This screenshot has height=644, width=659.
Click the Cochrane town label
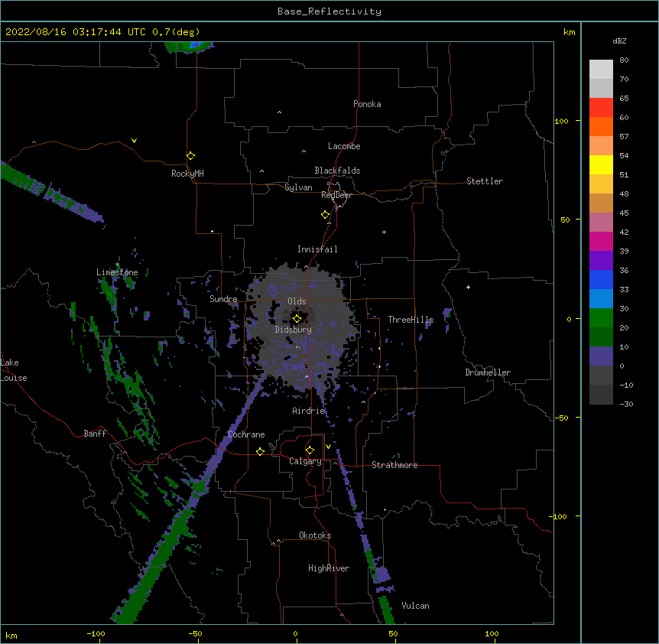point(246,434)
